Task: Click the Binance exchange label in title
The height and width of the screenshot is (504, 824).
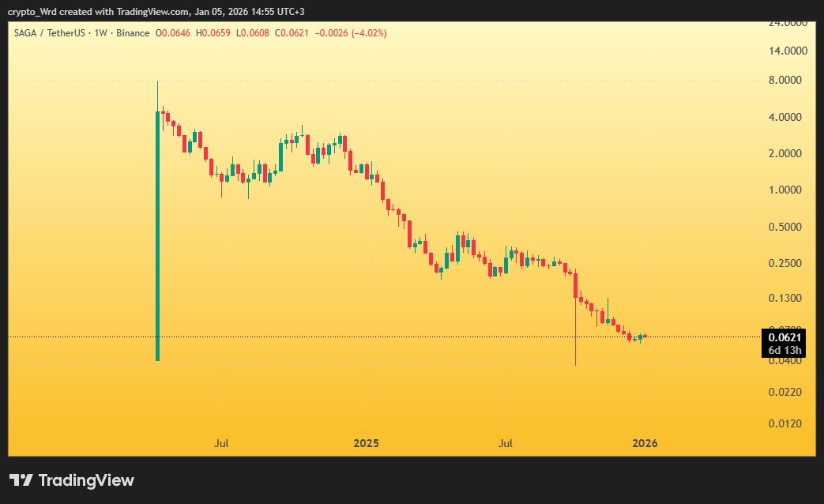Action: tap(133, 33)
